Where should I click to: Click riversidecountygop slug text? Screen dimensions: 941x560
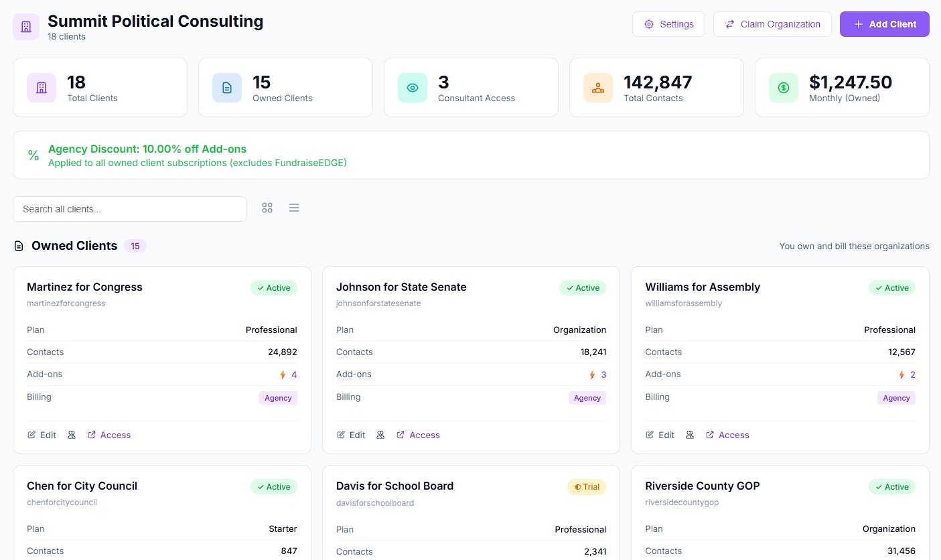tap(682, 502)
